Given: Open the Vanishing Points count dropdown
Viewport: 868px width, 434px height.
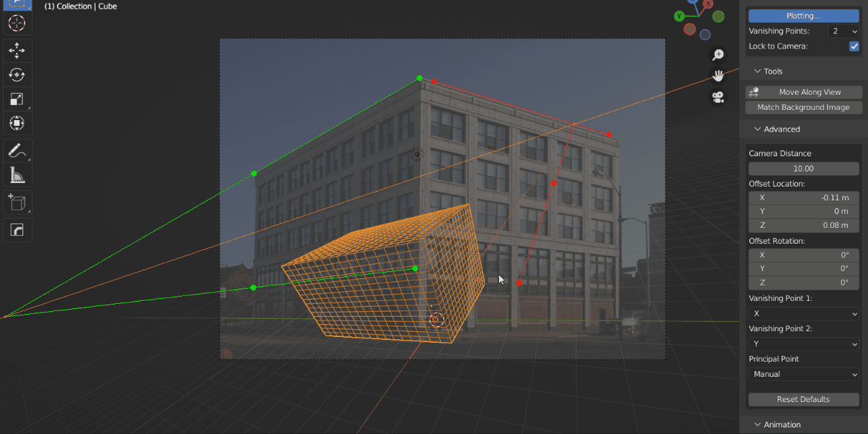Looking at the screenshot, I should click(844, 32).
